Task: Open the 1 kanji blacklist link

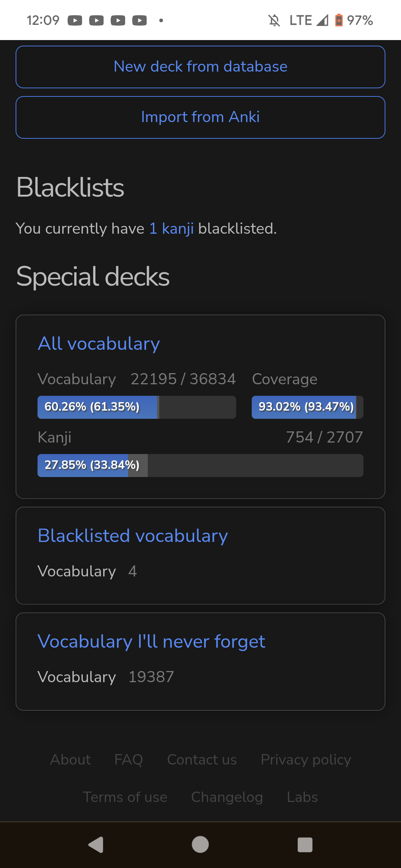Action: coord(171,228)
